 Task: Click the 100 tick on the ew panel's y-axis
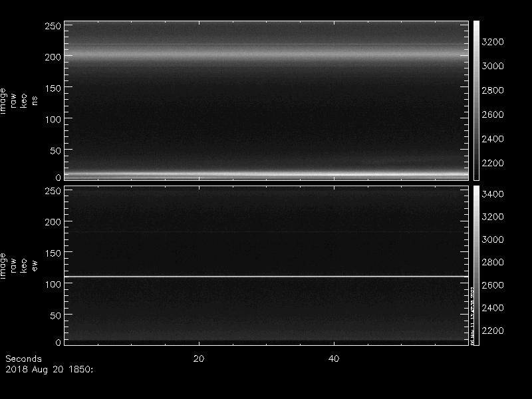coord(53,283)
